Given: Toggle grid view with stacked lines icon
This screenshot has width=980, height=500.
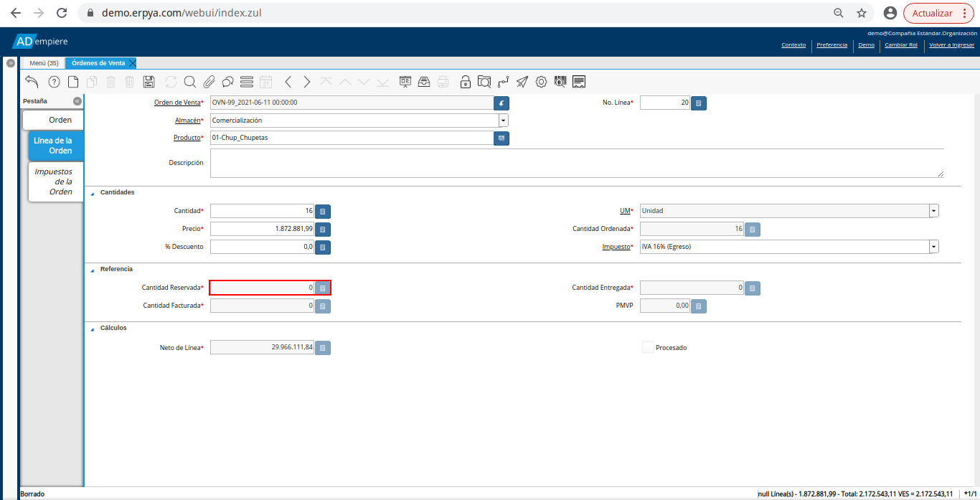Looking at the screenshot, I should [x=247, y=82].
